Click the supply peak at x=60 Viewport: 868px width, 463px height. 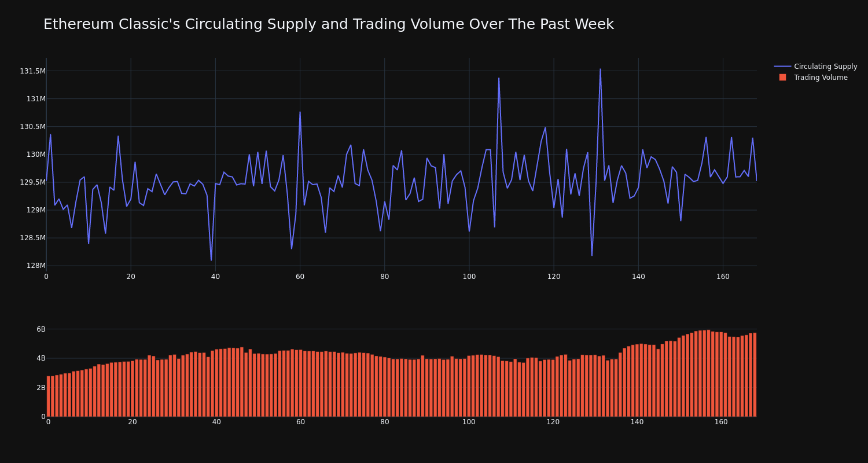point(300,112)
